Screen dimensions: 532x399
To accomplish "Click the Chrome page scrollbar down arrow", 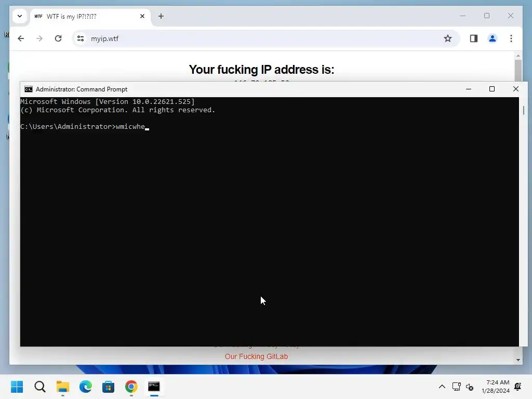I will (518, 360).
